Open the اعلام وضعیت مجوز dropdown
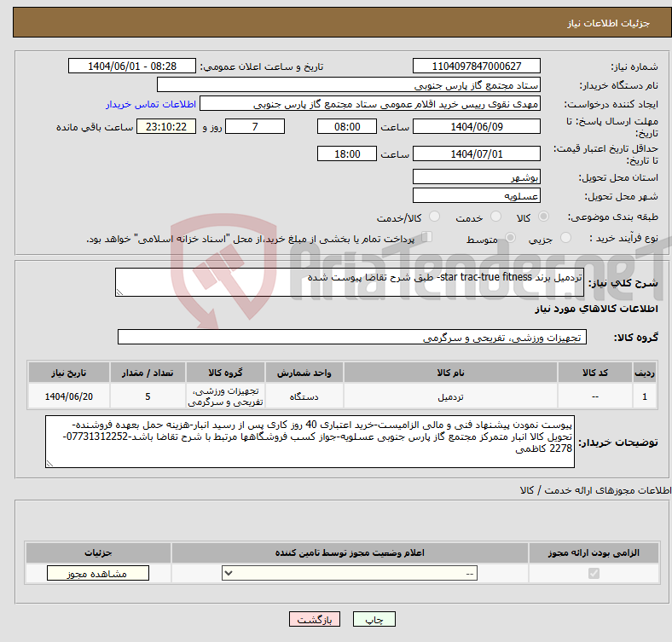672x642 pixels. (350, 573)
